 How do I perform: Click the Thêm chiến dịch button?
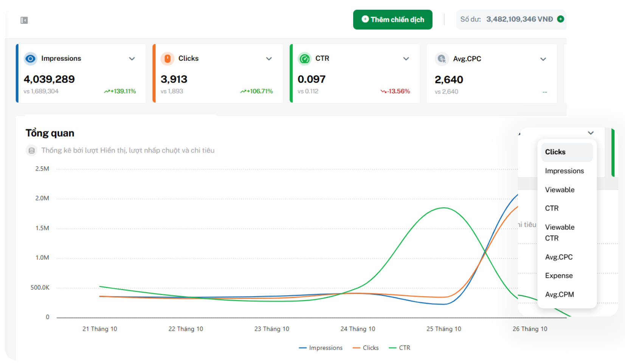pos(392,19)
